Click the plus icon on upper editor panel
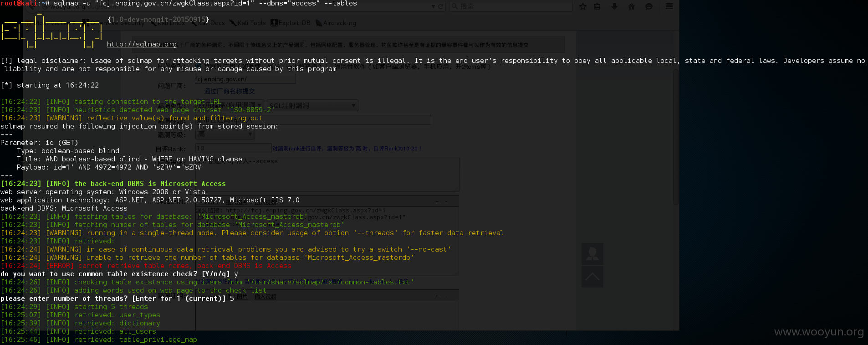This screenshot has height=345, width=868. [437, 201]
